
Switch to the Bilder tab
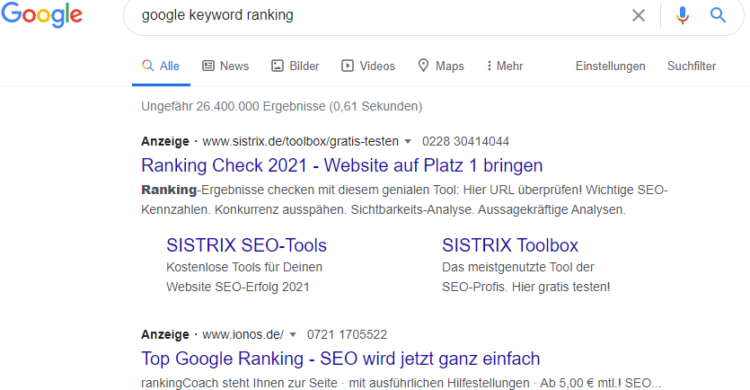[295, 66]
